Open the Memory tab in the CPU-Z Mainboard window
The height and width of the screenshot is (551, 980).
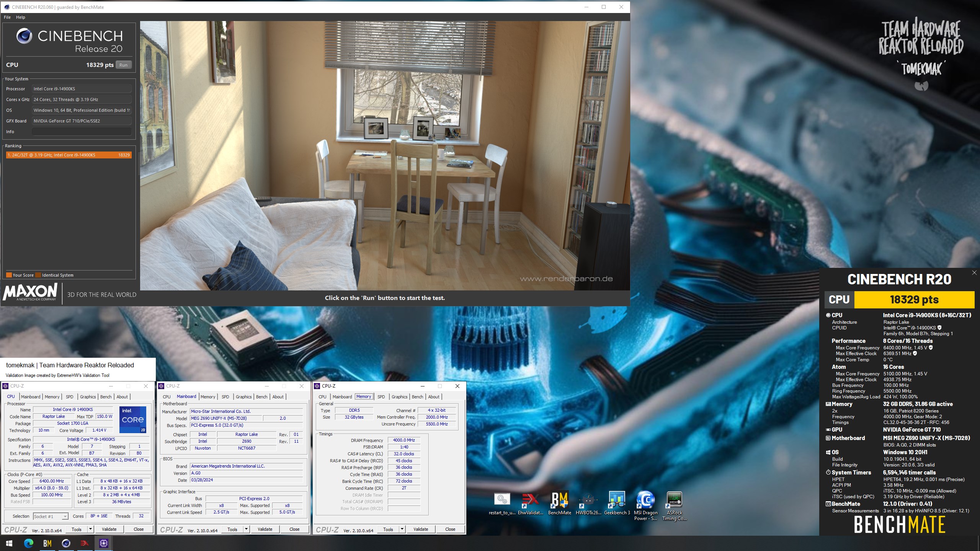point(208,397)
